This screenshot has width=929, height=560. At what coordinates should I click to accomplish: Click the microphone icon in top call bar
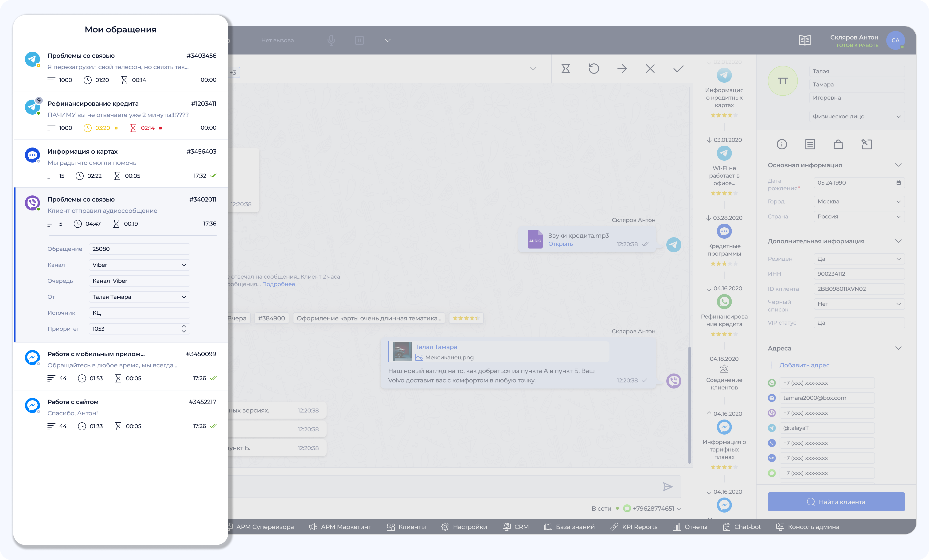[x=331, y=40]
